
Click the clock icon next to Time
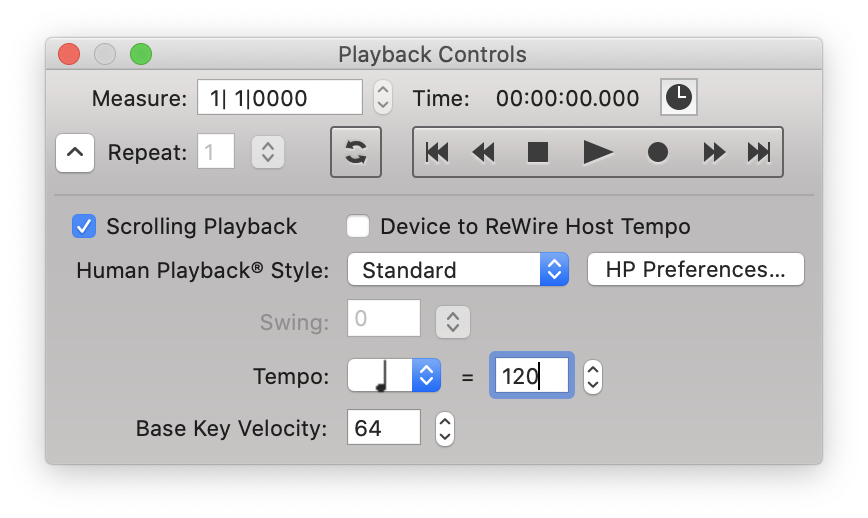pyautogui.click(x=679, y=97)
